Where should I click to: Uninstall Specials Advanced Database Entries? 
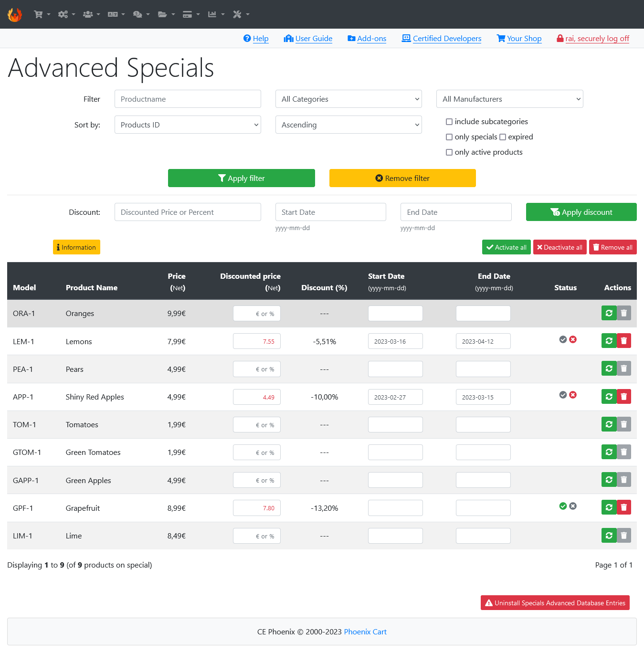pyautogui.click(x=555, y=603)
